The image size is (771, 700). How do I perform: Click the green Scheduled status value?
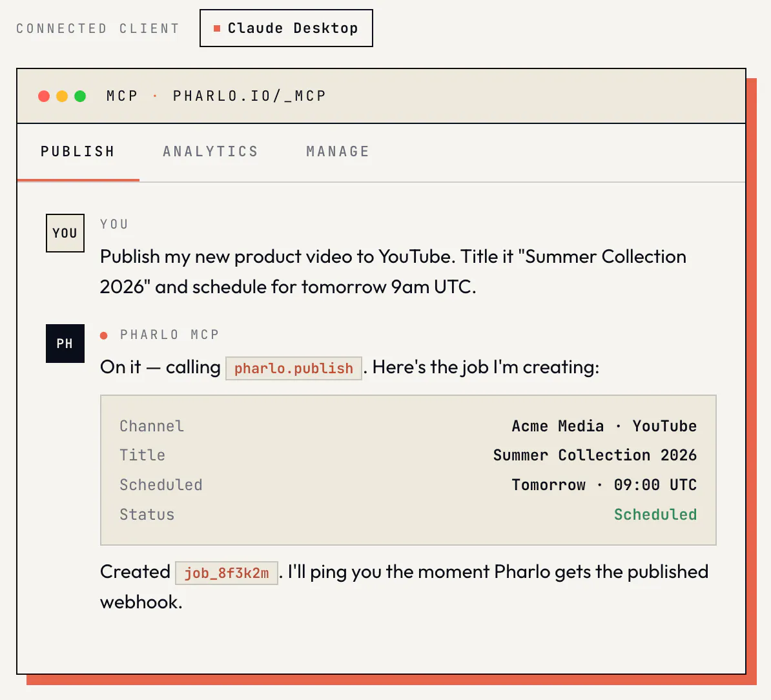[655, 515]
